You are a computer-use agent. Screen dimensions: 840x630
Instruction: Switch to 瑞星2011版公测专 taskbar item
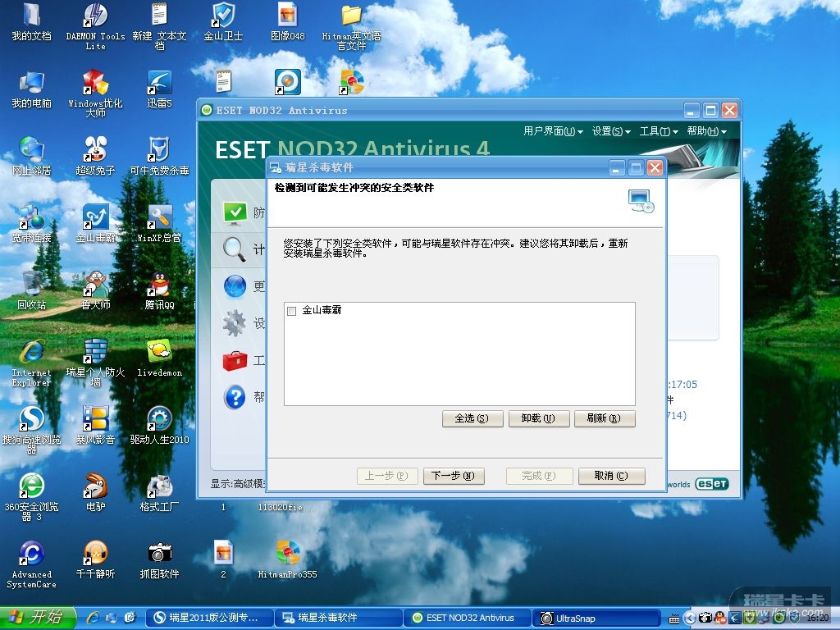point(209,618)
